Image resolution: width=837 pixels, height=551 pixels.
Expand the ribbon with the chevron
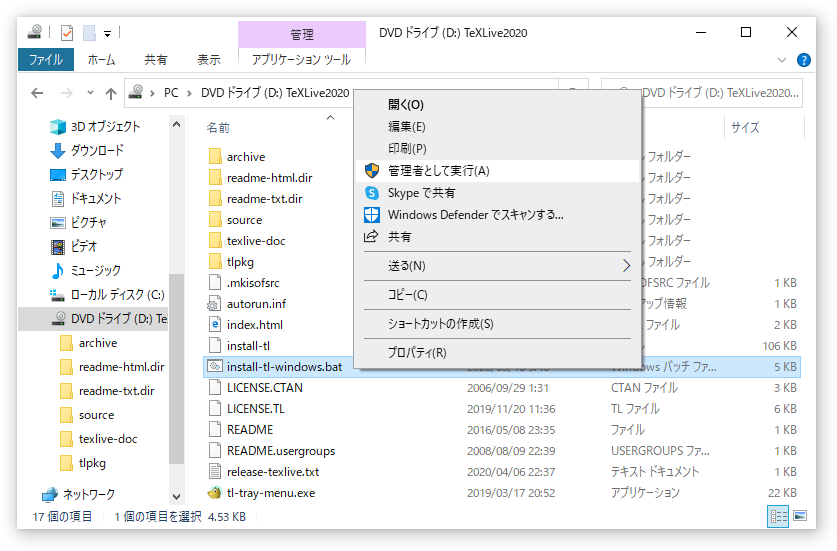point(782,60)
